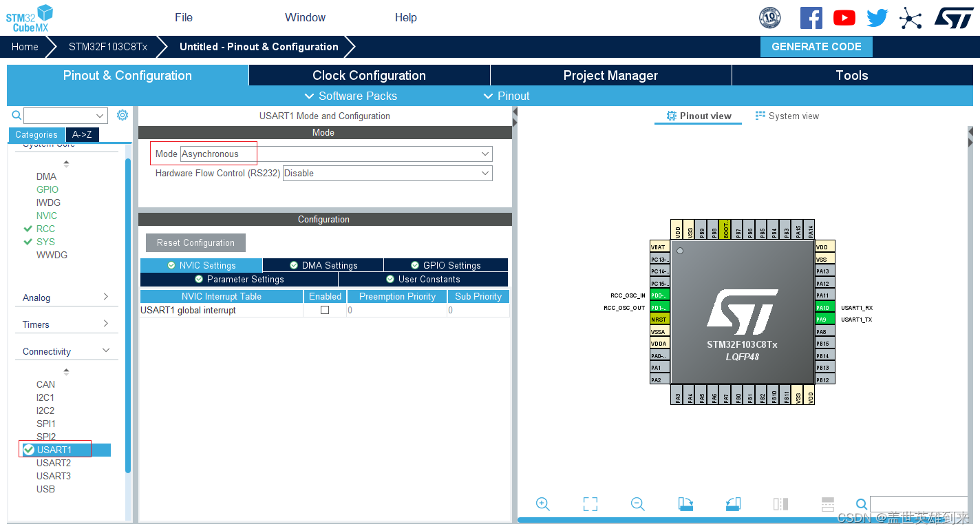
Task: Open the Window menu
Action: [304, 17]
